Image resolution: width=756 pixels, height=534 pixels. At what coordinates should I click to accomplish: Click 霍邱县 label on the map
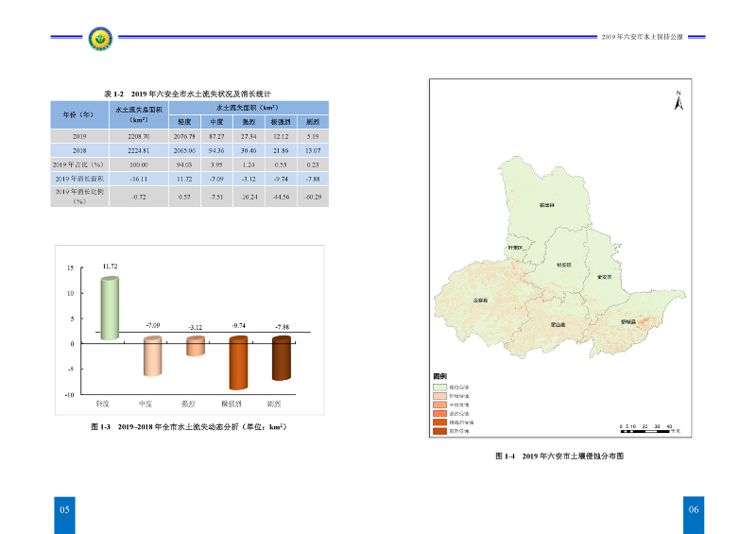[546, 204]
